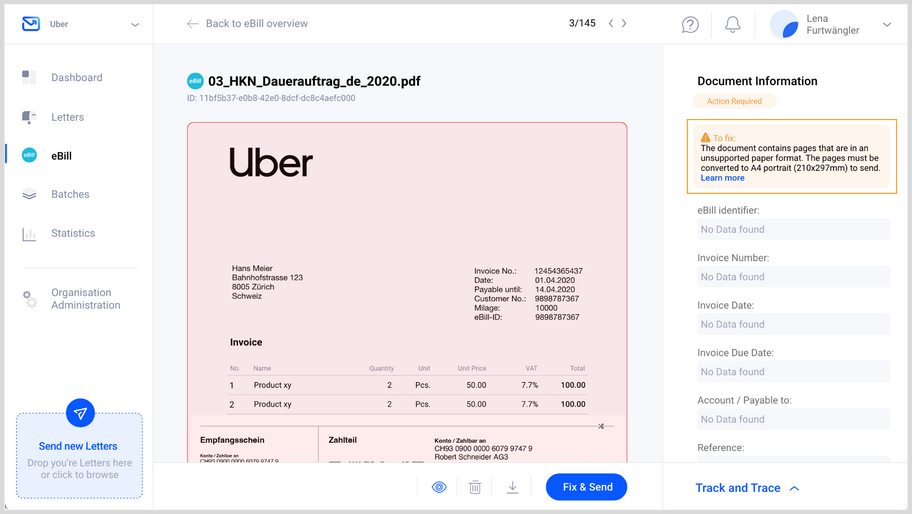This screenshot has width=912, height=514.
Task: Click the mail logo icon next to Uber
Action: point(31,24)
